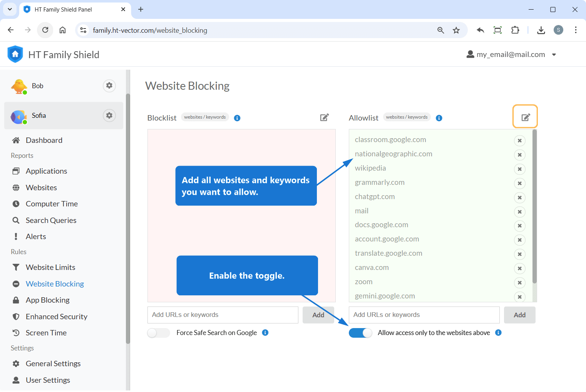Click Add button under Allowlist

coord(519,315)
